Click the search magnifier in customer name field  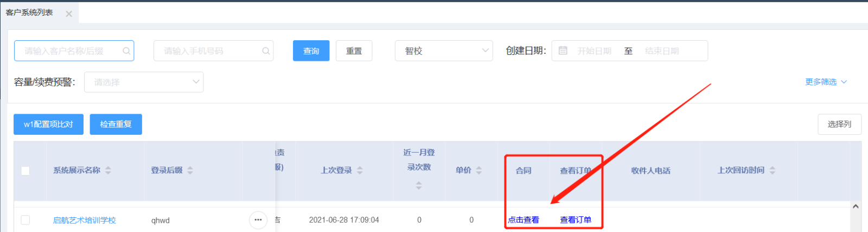click(x=126, y=51)
